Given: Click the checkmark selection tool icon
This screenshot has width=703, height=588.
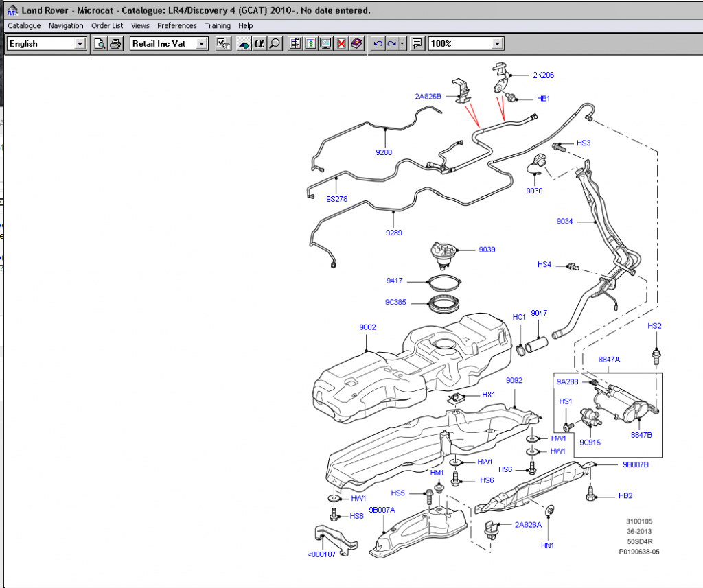Looking at the screenshot, I should click(223, 43).
